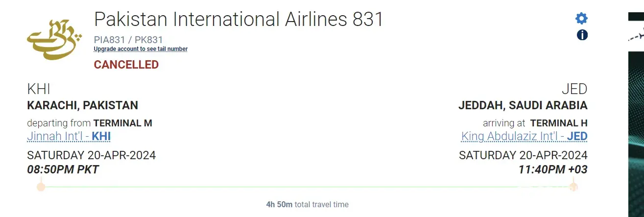Click the TERMINAL H arrival terminal text
This screenshot has height=217, width=644.
click(559, 123)
